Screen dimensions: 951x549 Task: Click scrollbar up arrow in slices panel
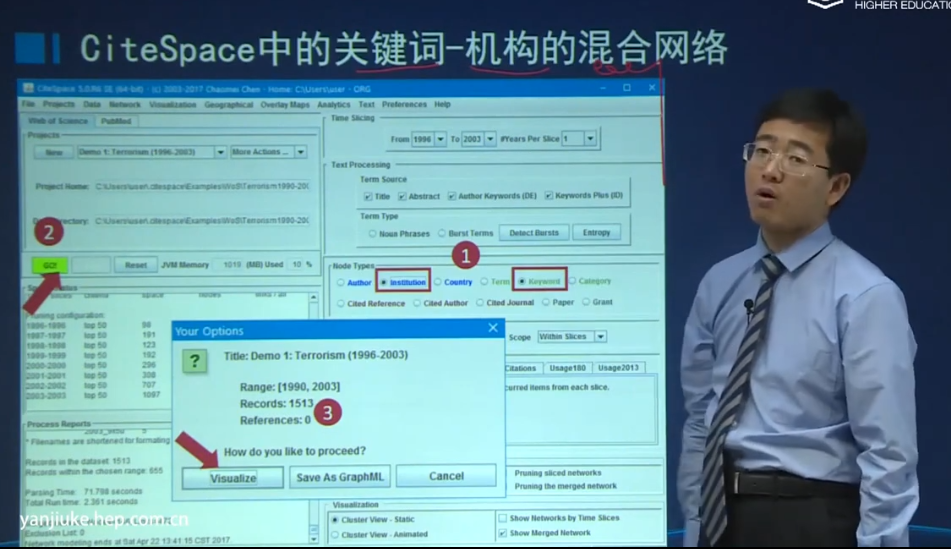click(313, 297)
